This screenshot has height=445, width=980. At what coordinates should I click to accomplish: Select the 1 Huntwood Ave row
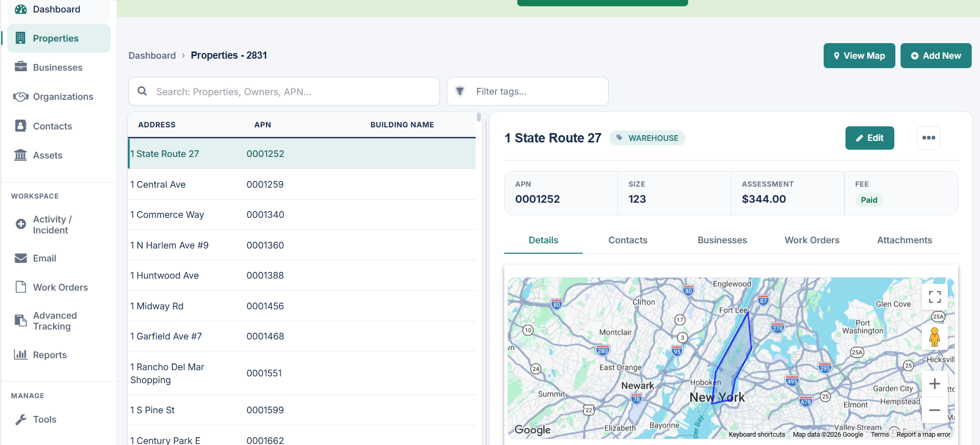point(302,276)
